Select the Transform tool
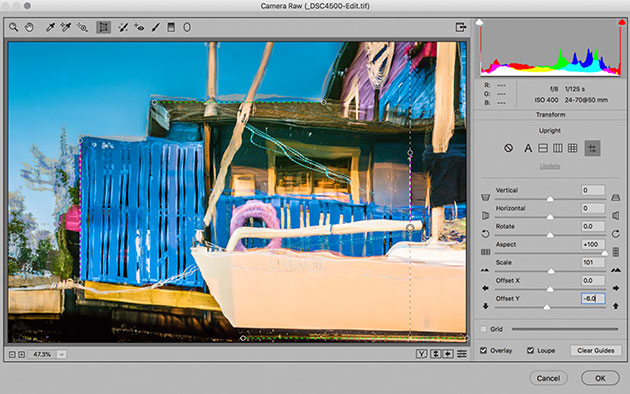Image resolution: width=630 pixels, height=394 pixels. tap(103, 27)
